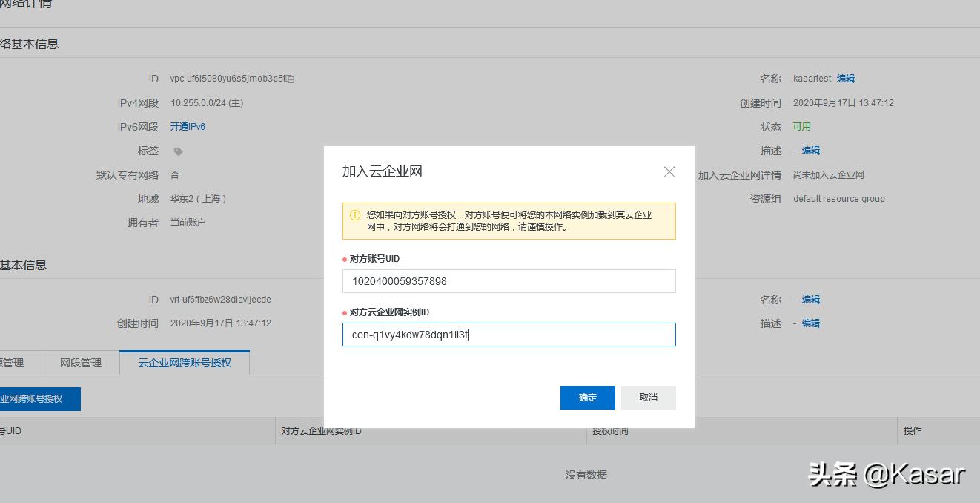The image size is (980, 503).
Task: Switch to the 网段管理 tab
Action: [83, 363]
